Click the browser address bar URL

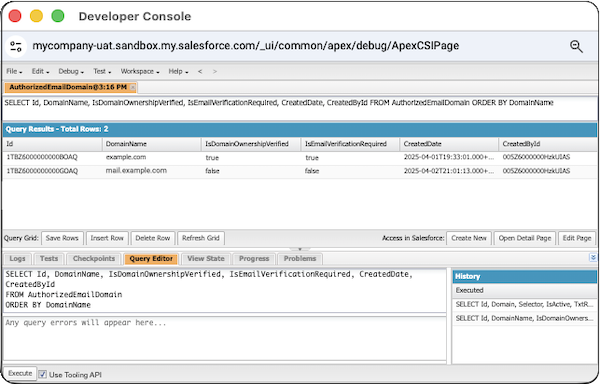click(245, 46)
